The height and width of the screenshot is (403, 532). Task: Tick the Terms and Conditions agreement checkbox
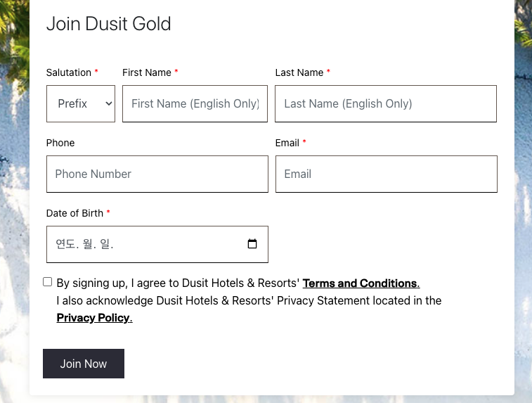coord(48,282)
